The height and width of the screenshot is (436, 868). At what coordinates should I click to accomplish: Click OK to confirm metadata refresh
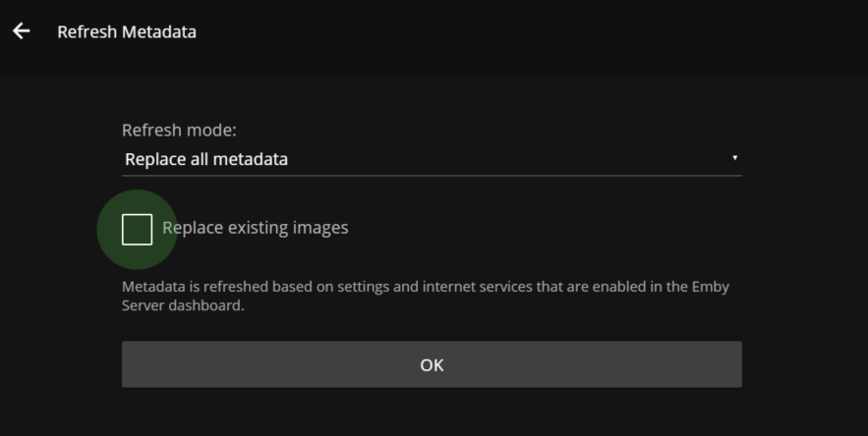[432, 364]
